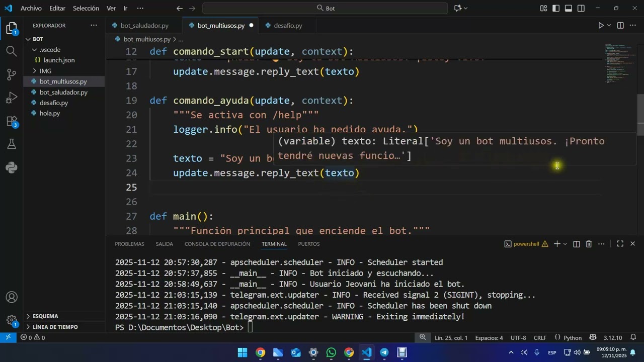
Task: Change indentation via Espacios: 4
Action: coord(489,337)
